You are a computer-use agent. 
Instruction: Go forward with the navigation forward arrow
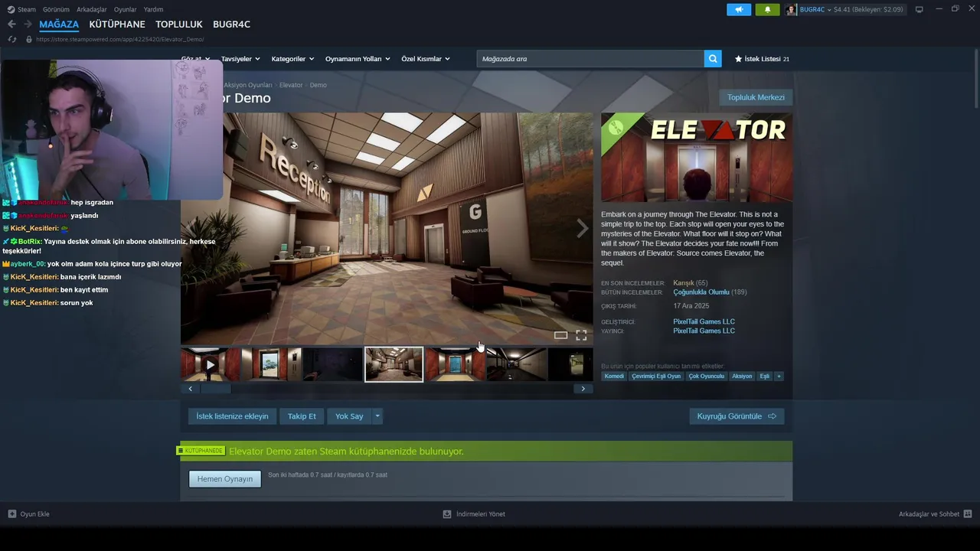pyautogui.click(x=27, y=24)
